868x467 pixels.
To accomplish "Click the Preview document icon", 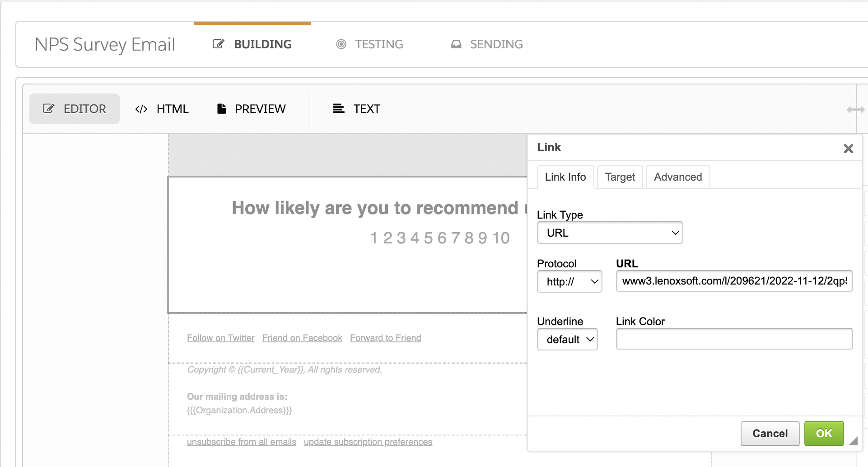I will pos(221,108).
